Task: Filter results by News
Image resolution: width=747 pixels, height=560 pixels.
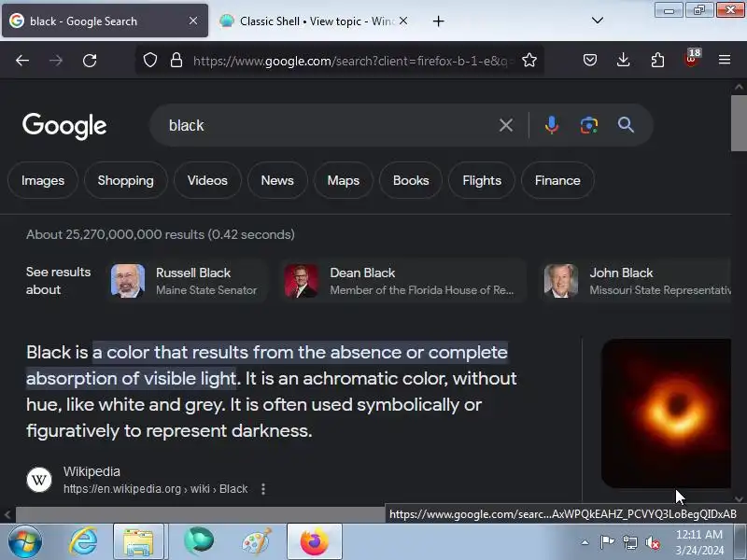Action: point(277,180)
